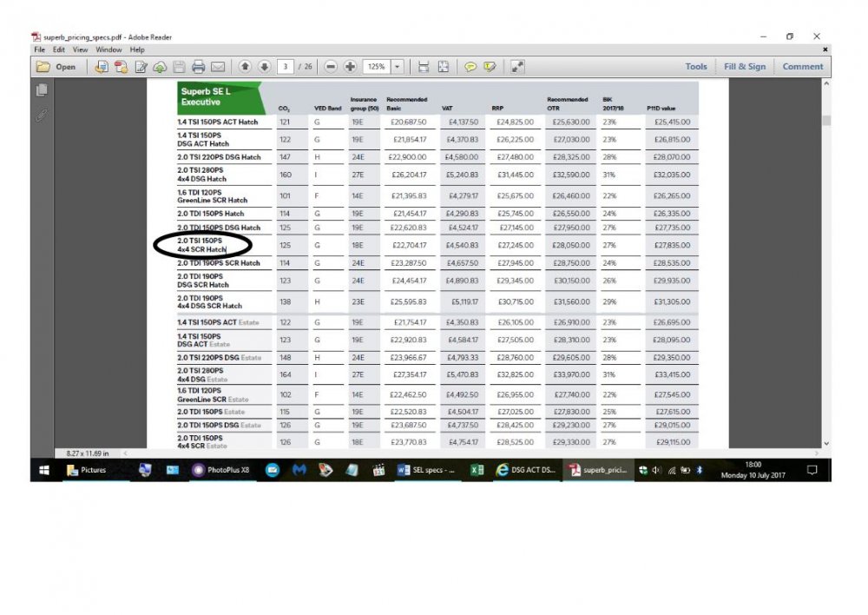Click the zoom in plus button
This screenshot has width=868, height=615.
pos(350,67)
